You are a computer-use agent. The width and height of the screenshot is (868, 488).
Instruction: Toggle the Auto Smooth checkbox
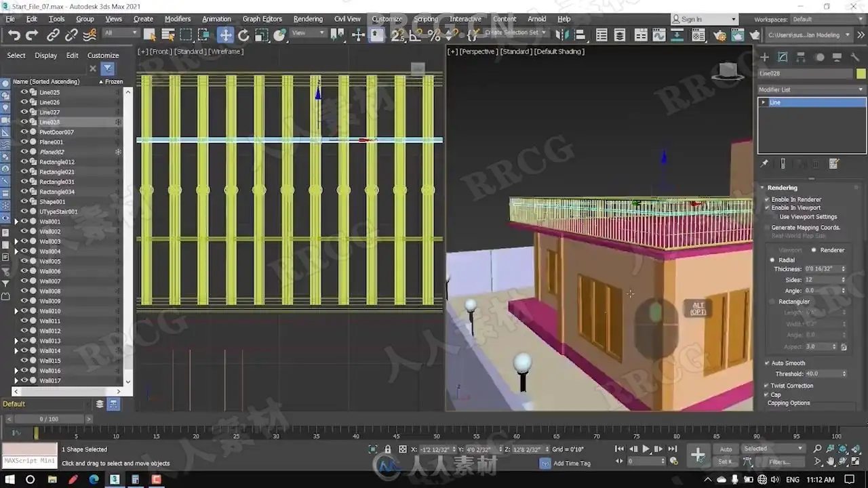pos(767,363)
